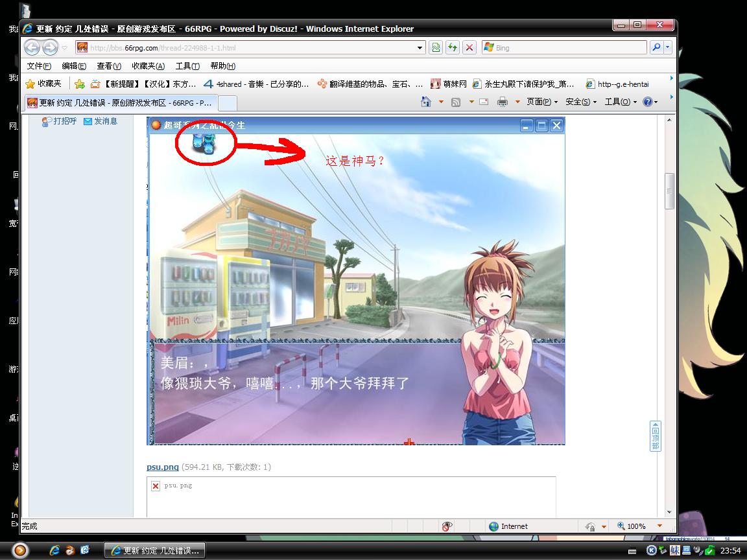Click the page vertical scrollbar thumb
Viewport: 747px width, 560px height.
pyautogui.click(x=669, y=191)
